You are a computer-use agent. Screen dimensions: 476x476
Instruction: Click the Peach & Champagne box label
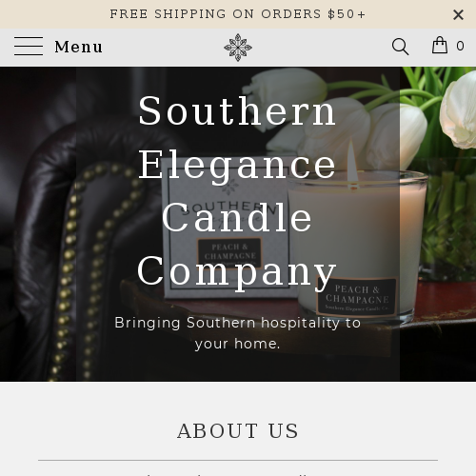pos(229,253)
